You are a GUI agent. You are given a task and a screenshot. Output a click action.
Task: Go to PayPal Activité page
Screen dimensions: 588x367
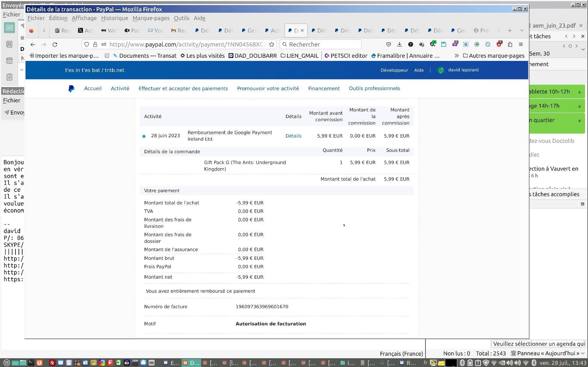[x=120, y=89]
